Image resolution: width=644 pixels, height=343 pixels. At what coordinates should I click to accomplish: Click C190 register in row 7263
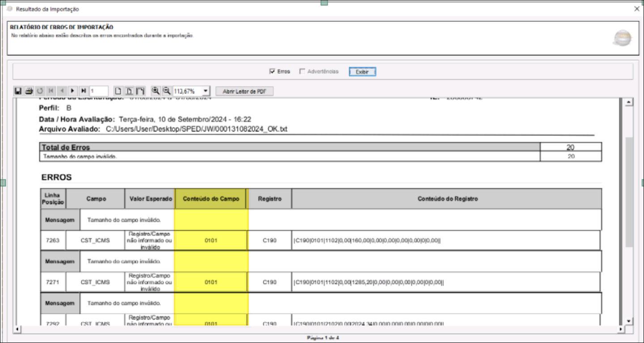(x=270, y=241)
